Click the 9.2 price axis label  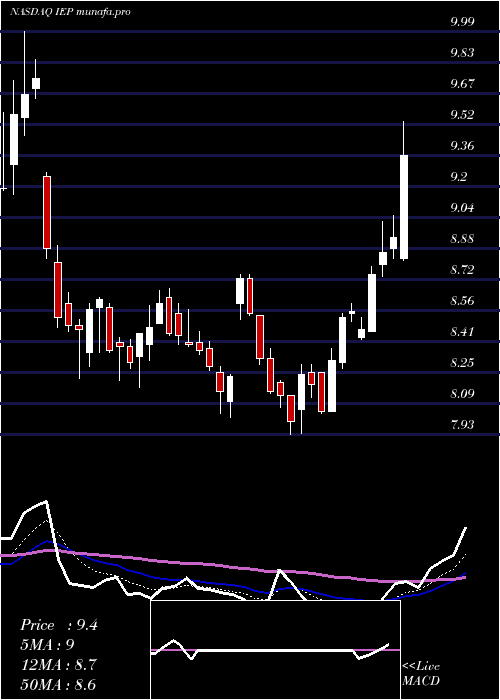pos(458,177)
